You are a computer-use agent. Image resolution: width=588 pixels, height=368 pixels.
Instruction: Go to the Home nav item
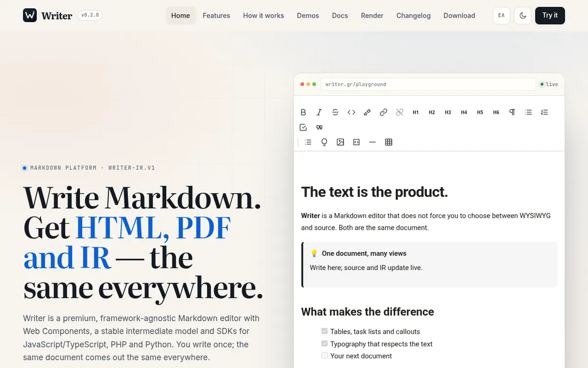coord(180,16)
